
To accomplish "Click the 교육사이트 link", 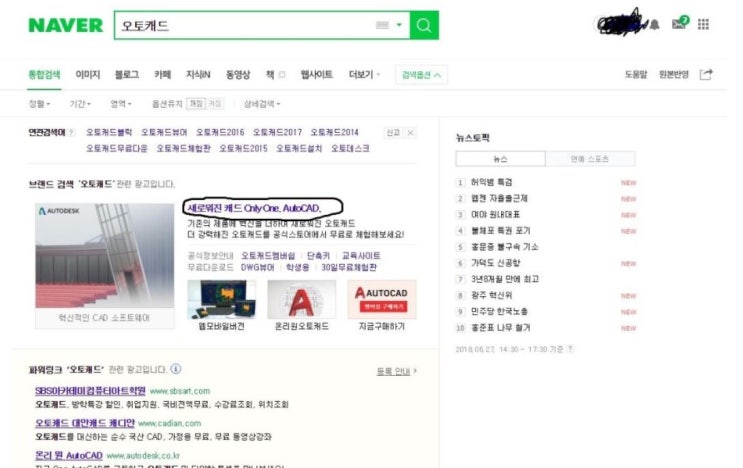I will coord(361,256).
